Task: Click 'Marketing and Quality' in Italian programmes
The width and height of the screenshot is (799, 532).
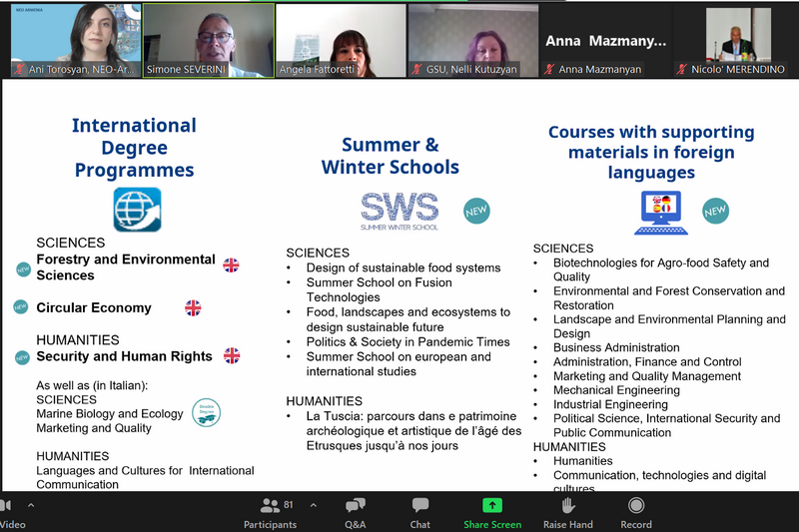Action: (94, 428)
